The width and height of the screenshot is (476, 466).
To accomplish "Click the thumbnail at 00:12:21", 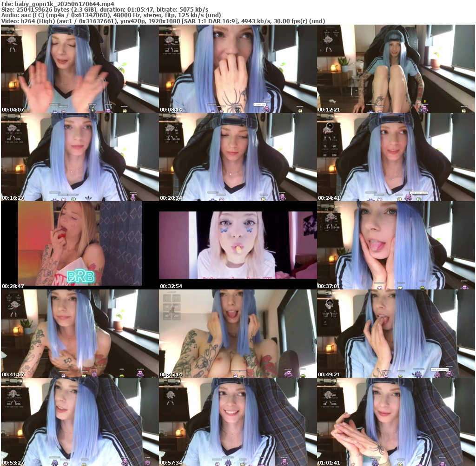I will click(396, 69).
